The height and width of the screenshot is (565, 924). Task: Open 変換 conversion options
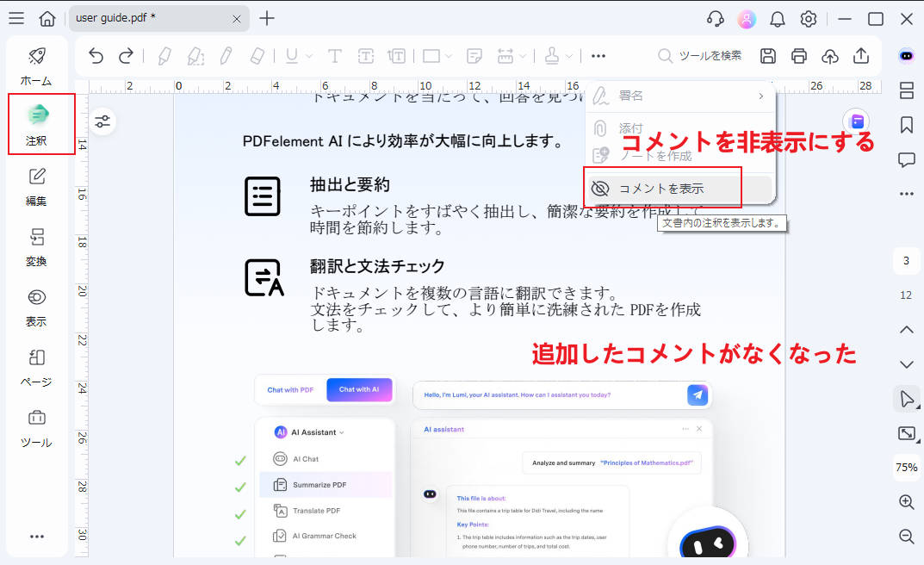click(36, 247)
